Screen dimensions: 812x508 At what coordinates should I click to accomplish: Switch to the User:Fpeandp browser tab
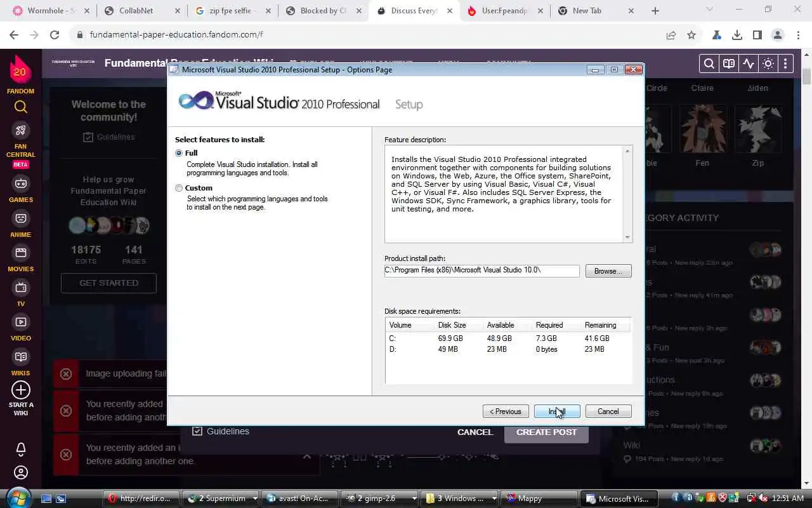(506, 11)
